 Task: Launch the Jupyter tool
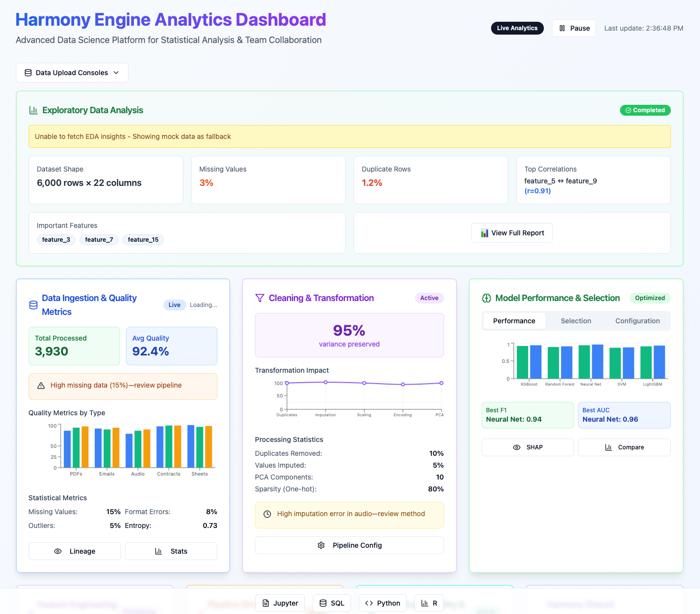(x=280, y=603)
